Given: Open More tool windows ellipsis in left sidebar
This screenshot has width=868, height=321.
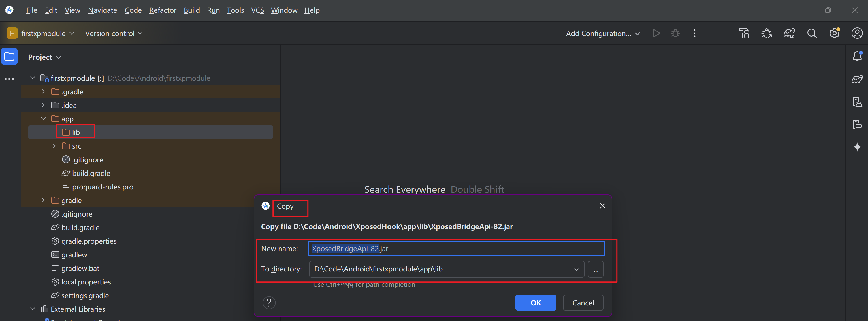Looking at the screenshot, I should (x=9, y=79).
